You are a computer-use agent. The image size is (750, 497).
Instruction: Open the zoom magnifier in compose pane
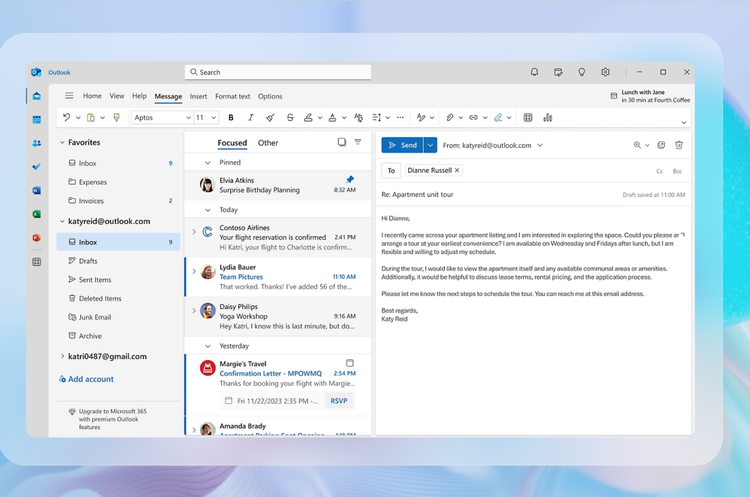[637, 145]
